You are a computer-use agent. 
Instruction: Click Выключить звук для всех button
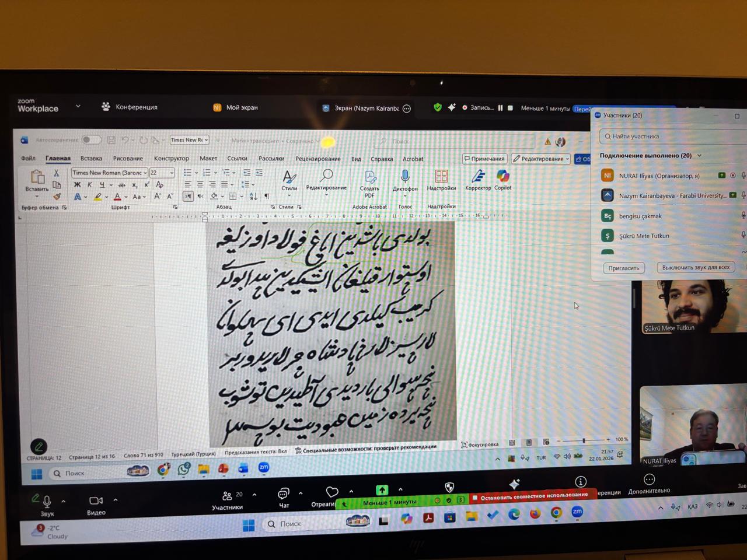coord(696,268)
